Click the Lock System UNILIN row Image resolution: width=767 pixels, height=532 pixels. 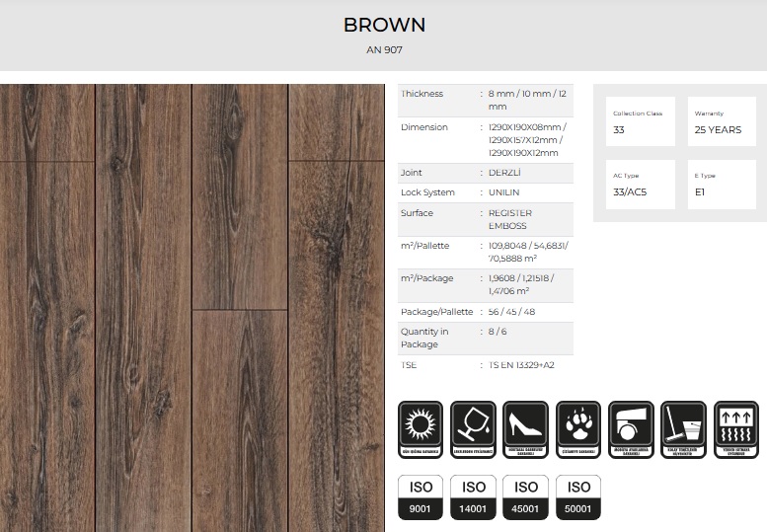click(x=484, y=192)
